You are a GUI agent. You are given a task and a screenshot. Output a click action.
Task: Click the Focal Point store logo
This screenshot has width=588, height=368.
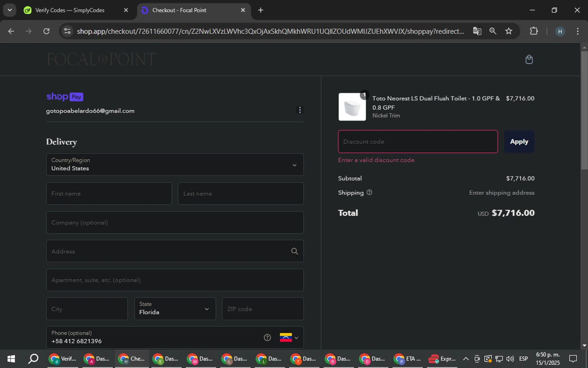pos(102,59)
